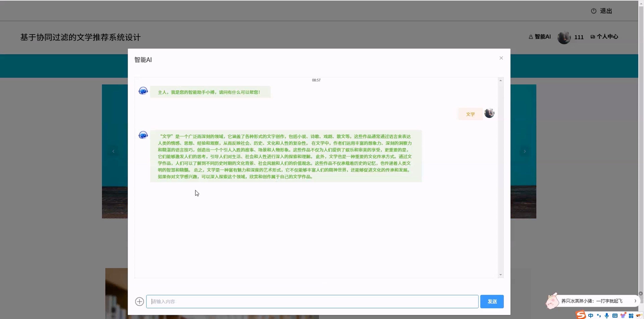Image resolution: width=644 pixels, height=319 pixels.
Task: Click the robot avatar beside the greeting message
Action: (x=143, y=91)
